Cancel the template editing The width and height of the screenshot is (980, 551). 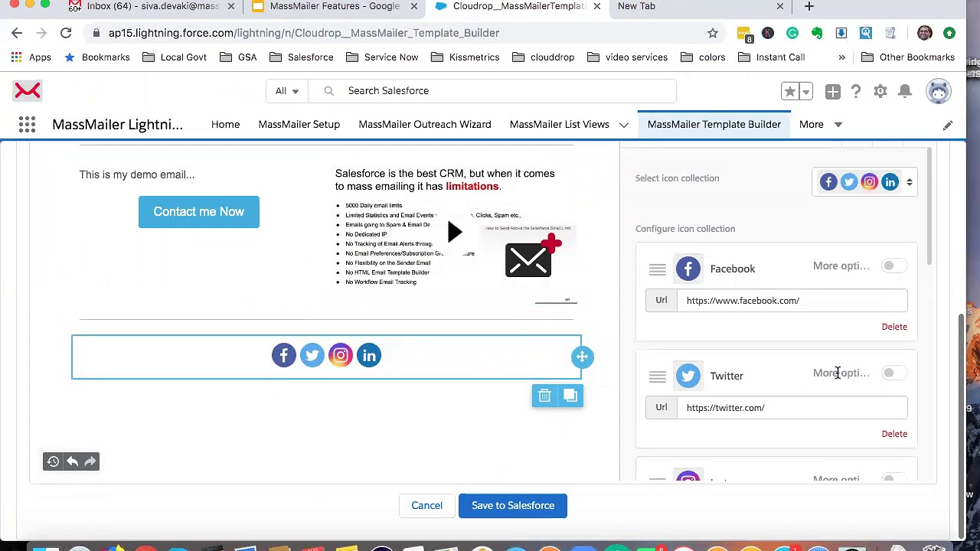(426, 506)
